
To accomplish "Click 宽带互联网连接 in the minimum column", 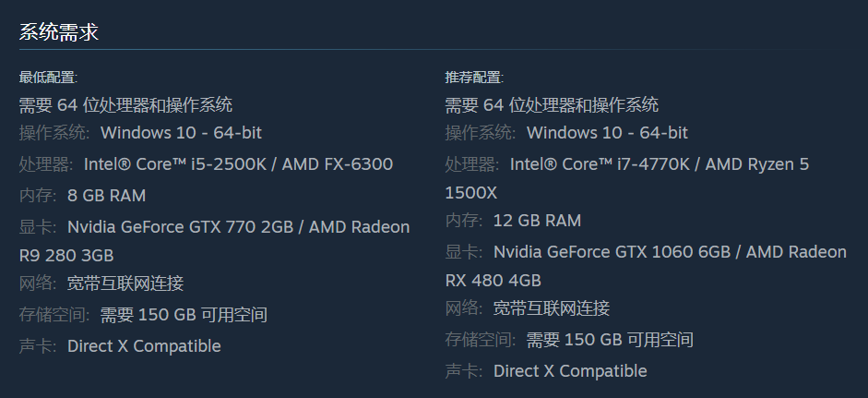I will [x=125, y=283].
